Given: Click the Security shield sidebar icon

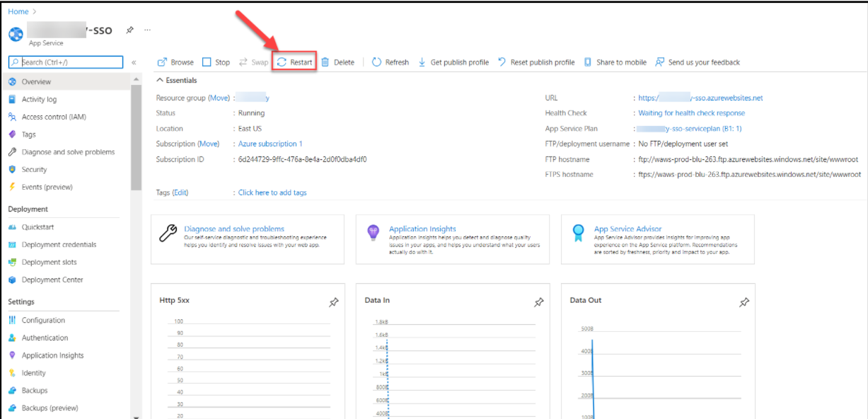Looking at the screenshot, I should click(12, 170).
